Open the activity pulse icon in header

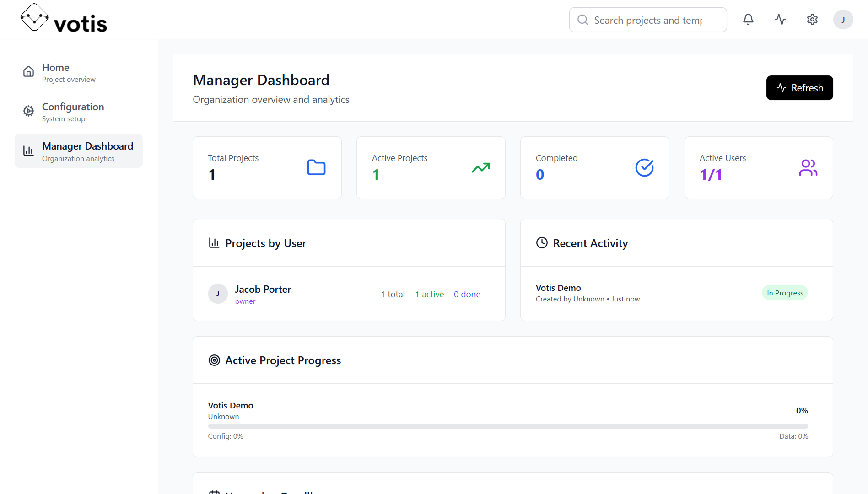(x=780, y=20)
